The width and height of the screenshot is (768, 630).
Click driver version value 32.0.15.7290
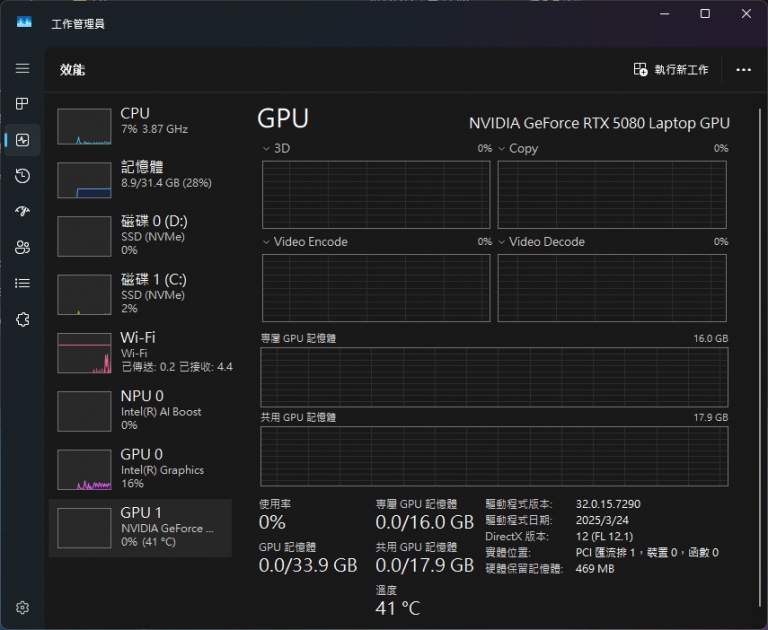[608, 504]
